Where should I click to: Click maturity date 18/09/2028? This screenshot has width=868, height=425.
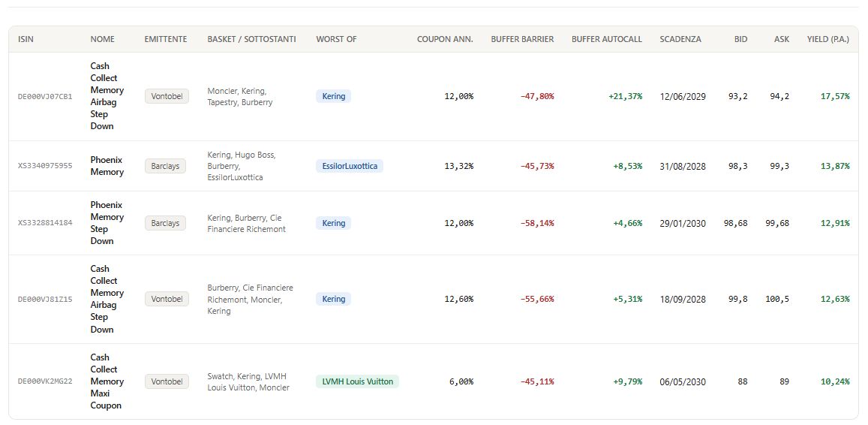[683, 299]
